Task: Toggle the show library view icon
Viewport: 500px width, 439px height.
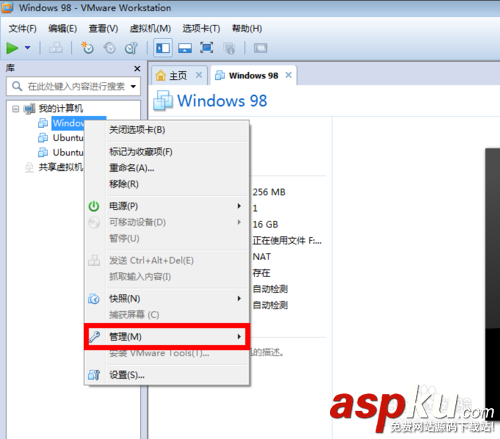Action: tap(163, 48)
